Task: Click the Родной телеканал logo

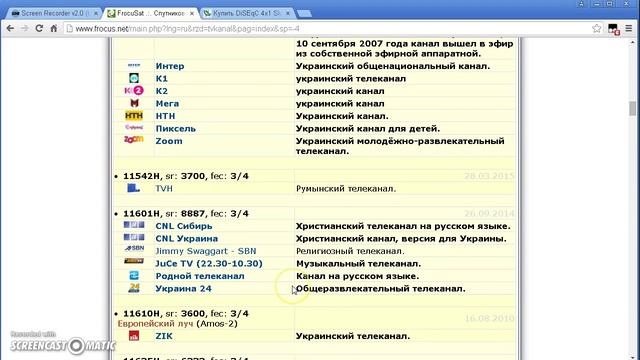Action: tap(134, 276)
